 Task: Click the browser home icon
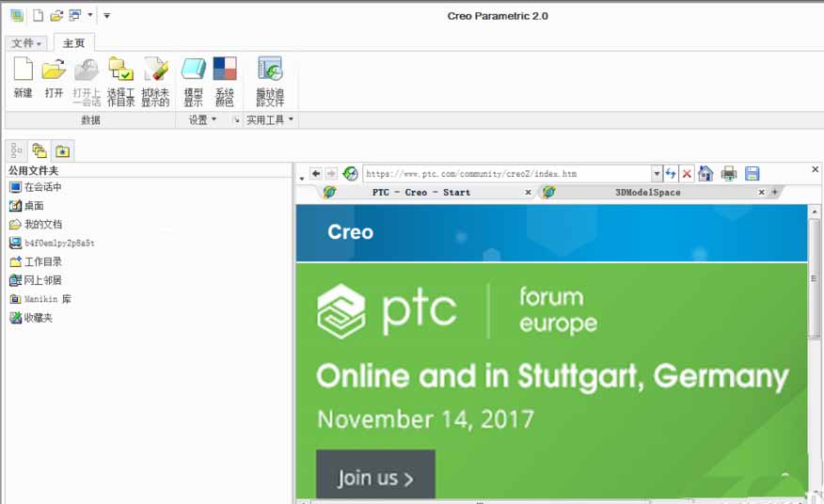click(705, 173)
